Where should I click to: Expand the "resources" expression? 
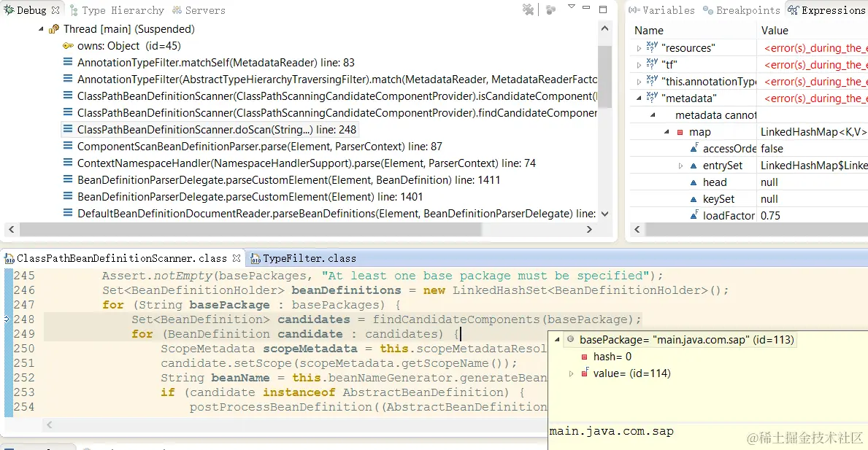(639, 49)
